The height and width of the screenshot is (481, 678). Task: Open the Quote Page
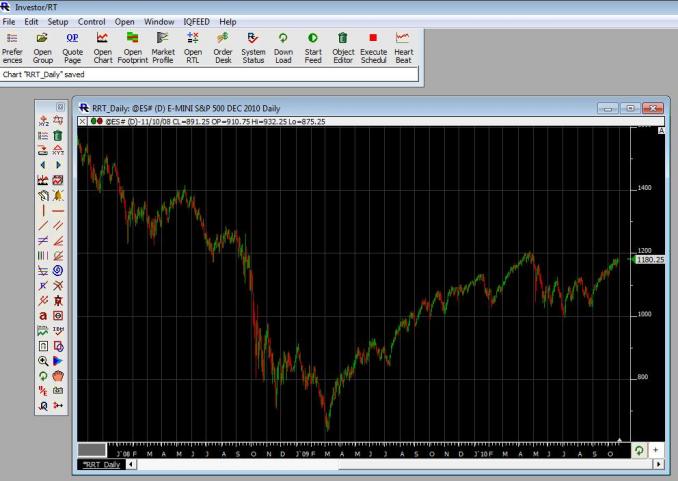[x=72, y=46]
